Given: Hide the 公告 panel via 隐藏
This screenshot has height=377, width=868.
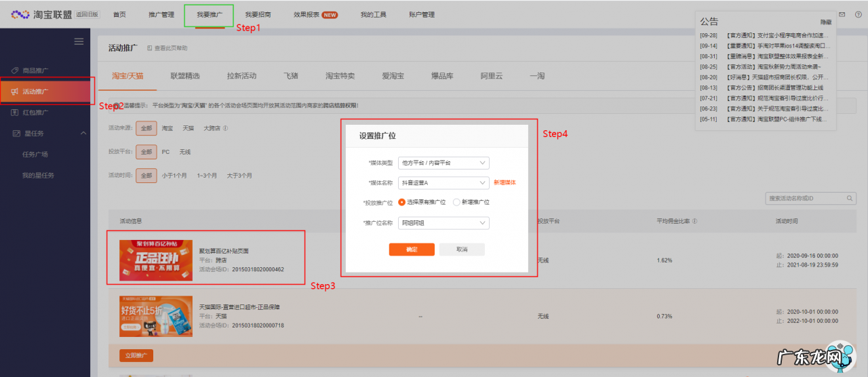Looking at the screenshot, I should [826, 22].
